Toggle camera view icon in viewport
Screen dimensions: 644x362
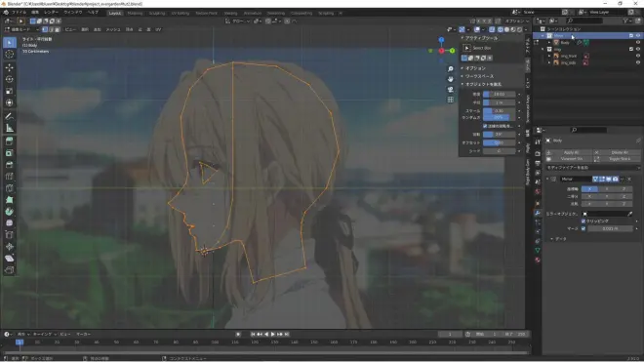(x=451, y=89)
